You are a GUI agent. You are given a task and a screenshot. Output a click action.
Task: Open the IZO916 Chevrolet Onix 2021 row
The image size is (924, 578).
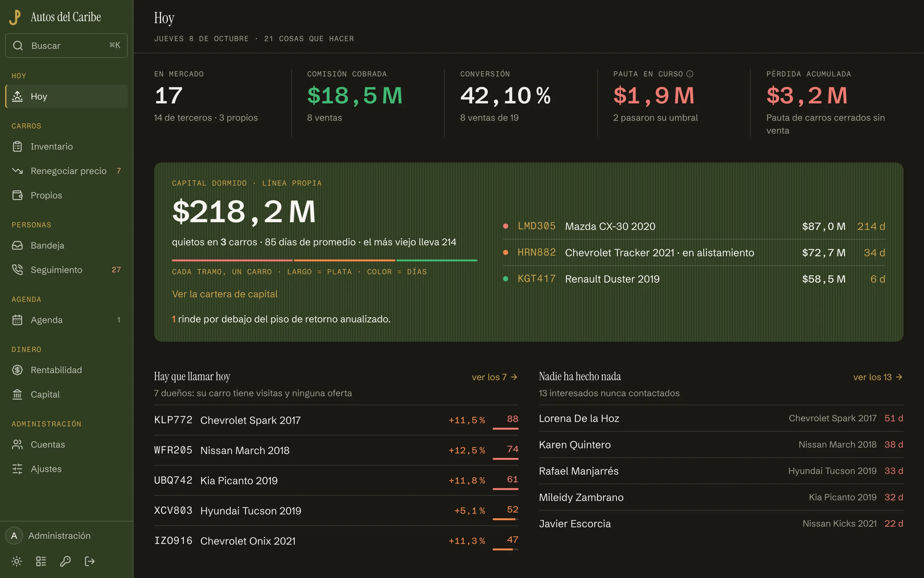pyautogui.click(x=336, y=541)
